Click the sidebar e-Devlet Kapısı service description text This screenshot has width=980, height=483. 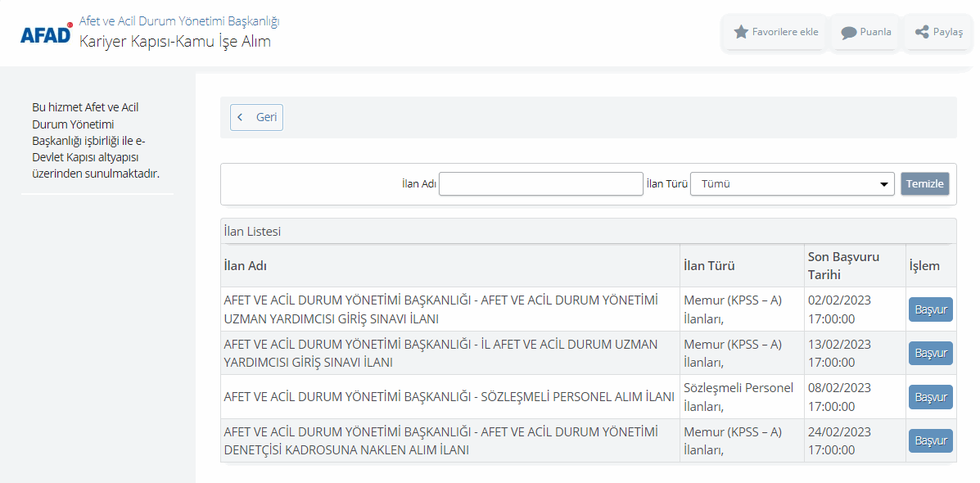96,140
